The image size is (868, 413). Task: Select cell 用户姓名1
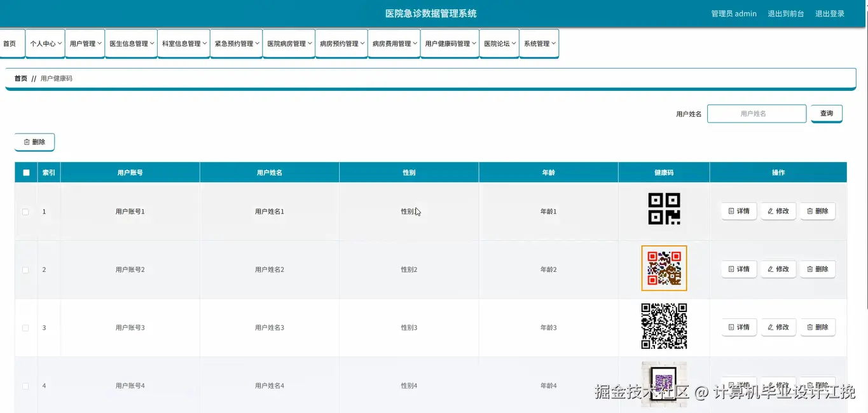[x=270, y=212]
